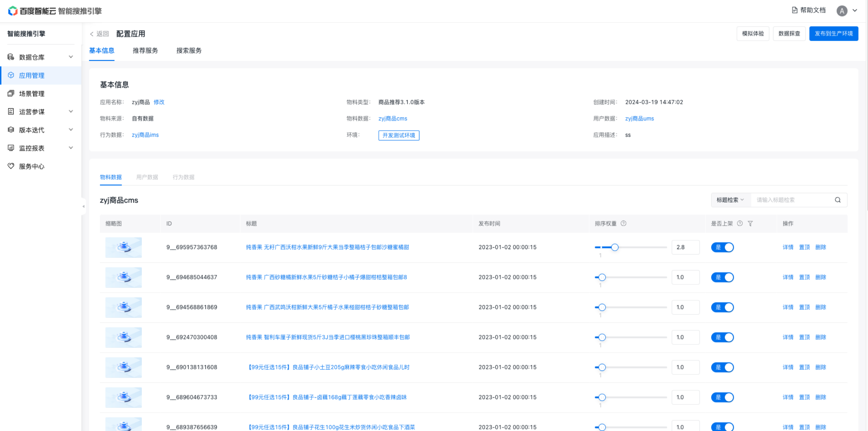Switch to the 搜索服务 tab
This screenshot has height=431, width=868.
[x=189, y=51]
